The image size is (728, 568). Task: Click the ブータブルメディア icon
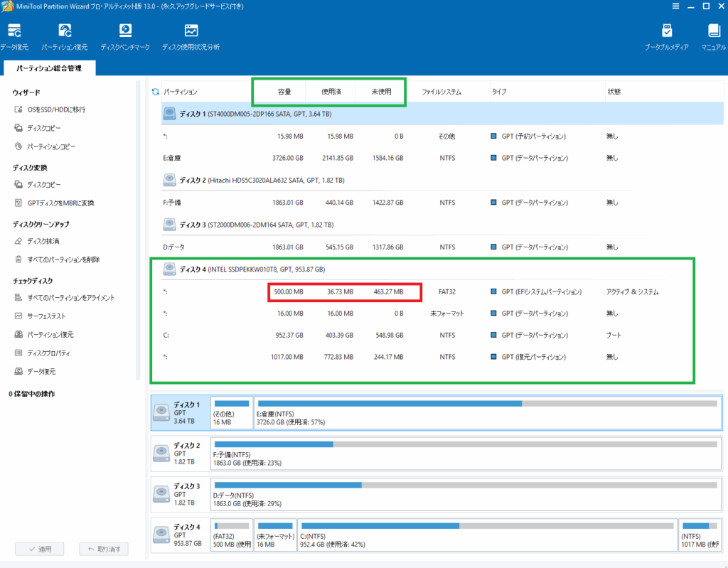(666, 36)
